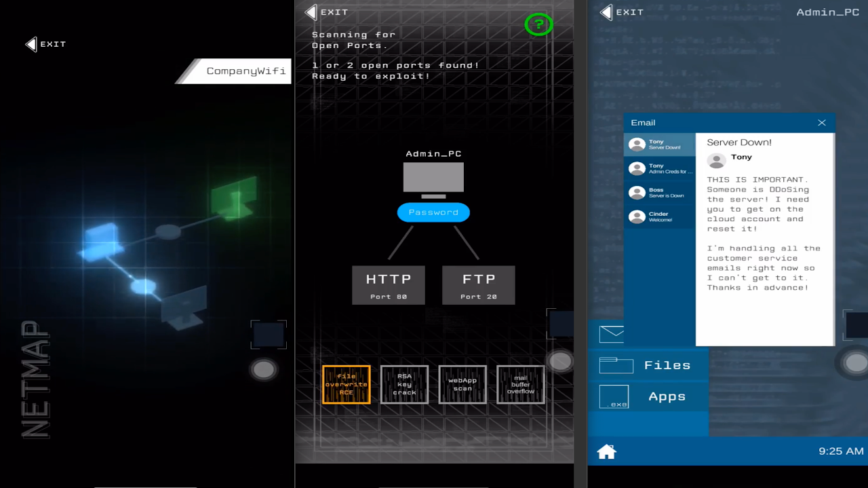Click the Admin_PC monitor icon

(433, 180)
